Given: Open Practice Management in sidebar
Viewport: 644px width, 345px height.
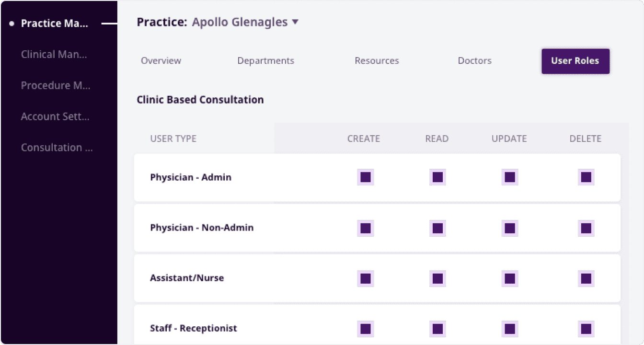Looking at the screenshot, I should (55, 23).
